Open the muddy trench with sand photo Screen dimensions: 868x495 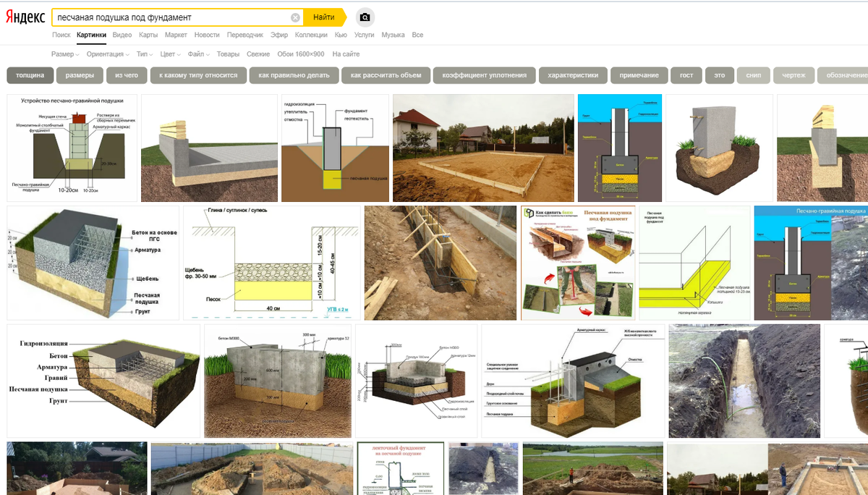pos(745,381)
